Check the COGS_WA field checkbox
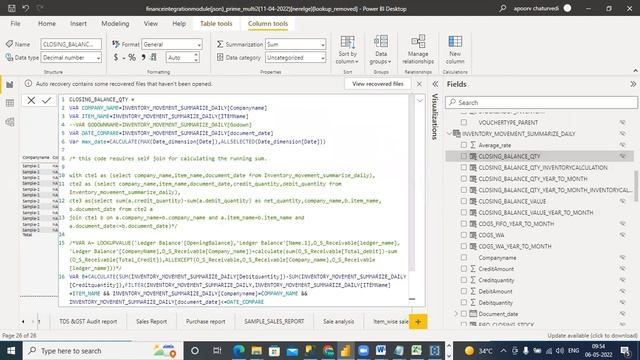 pos(464,235)
